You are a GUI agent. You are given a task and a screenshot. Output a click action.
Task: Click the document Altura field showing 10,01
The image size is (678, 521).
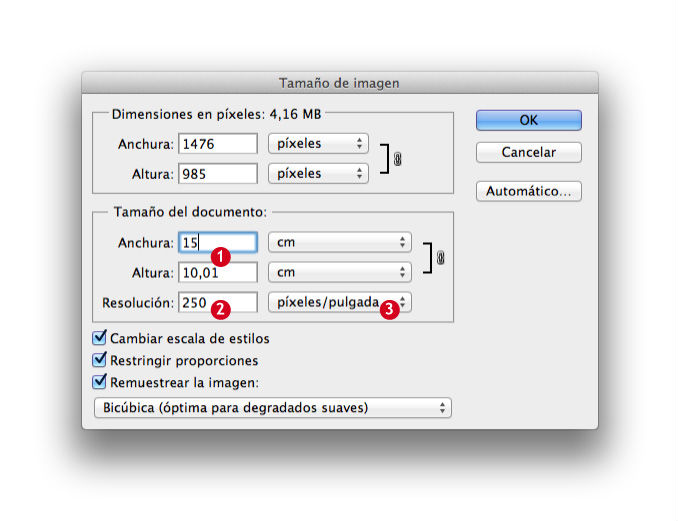[x=218, y=272]
